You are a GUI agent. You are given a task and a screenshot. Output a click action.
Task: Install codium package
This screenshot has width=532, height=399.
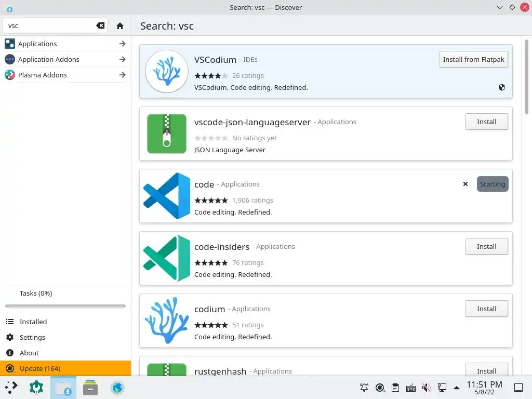tap(486, 309)
